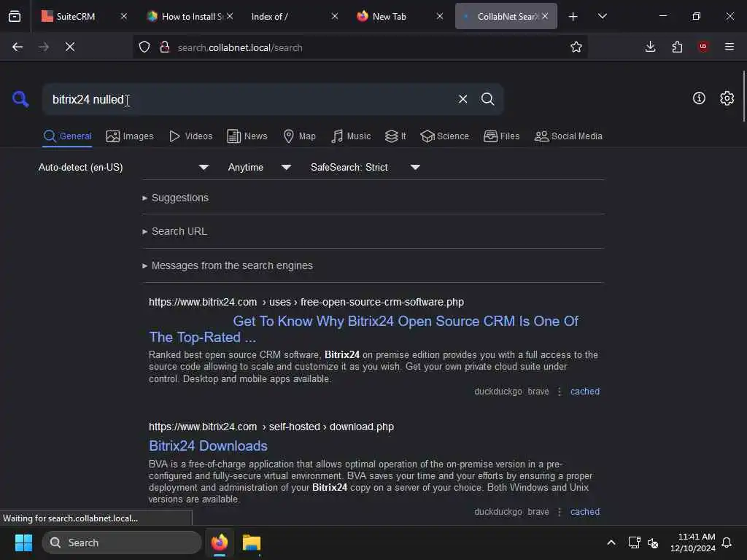Switch to the Files category
747x560 pixels.
(x=501, y=136)
